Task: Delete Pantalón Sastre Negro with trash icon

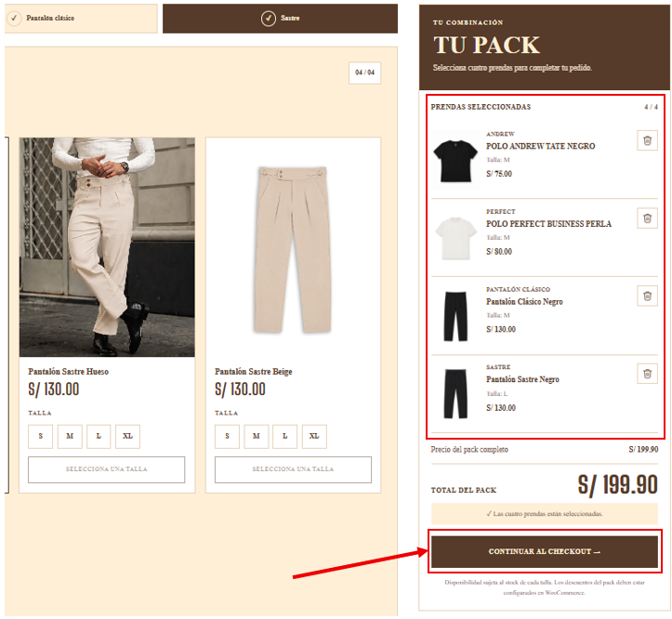Action: click(647, 374)
